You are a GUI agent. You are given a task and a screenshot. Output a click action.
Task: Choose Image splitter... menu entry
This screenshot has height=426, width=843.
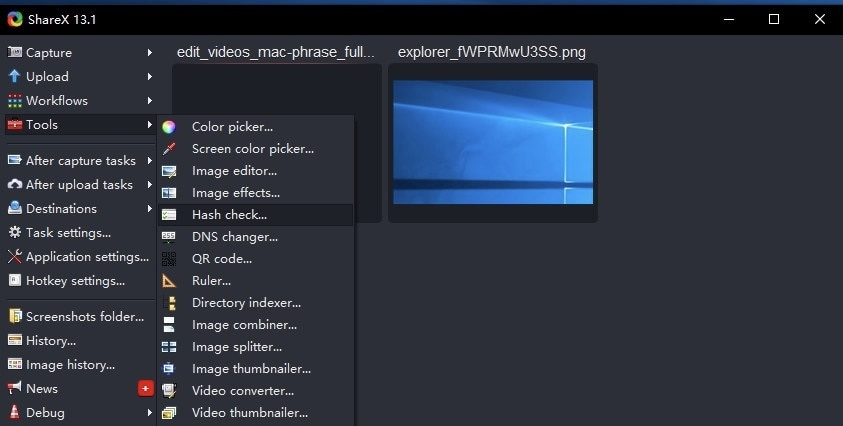click(x=255, y=347)
